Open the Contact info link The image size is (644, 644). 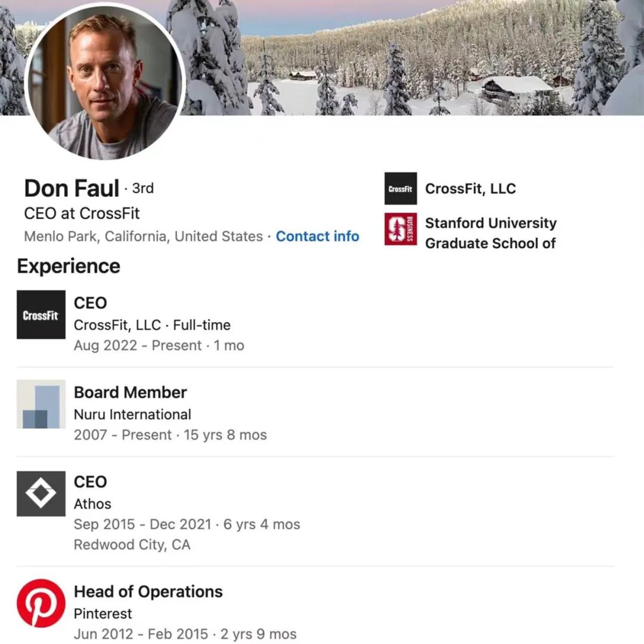tap(317, 236)
